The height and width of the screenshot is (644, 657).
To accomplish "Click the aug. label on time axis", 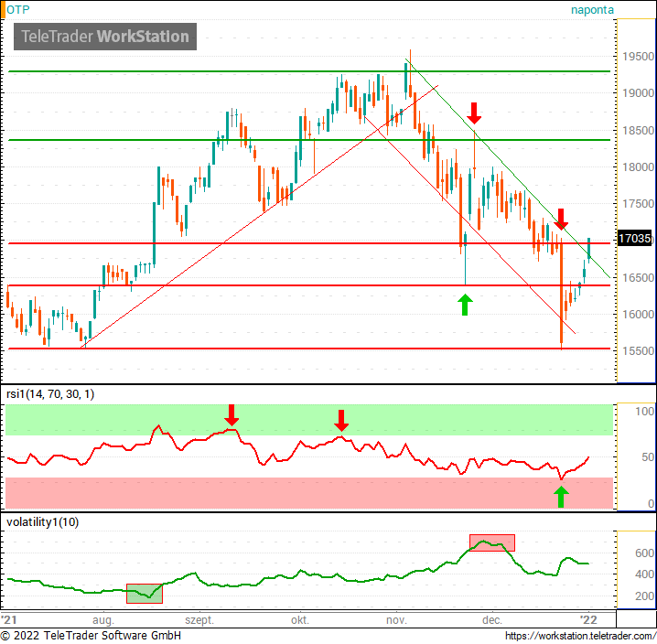I will click(103, 620).
